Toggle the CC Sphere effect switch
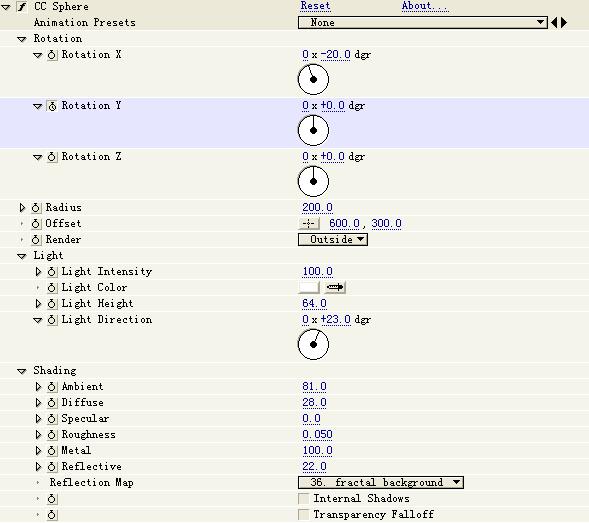 coord(22,7)
